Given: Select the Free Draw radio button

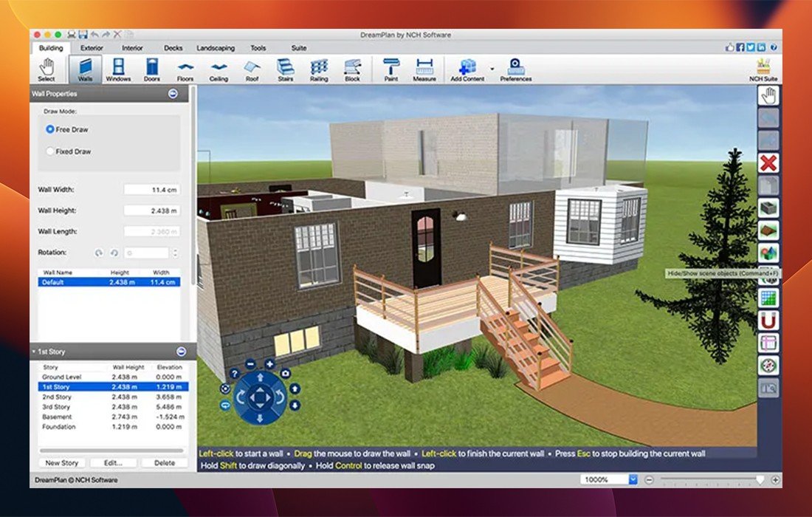Looking at the screenshot, I should [50, 129].
